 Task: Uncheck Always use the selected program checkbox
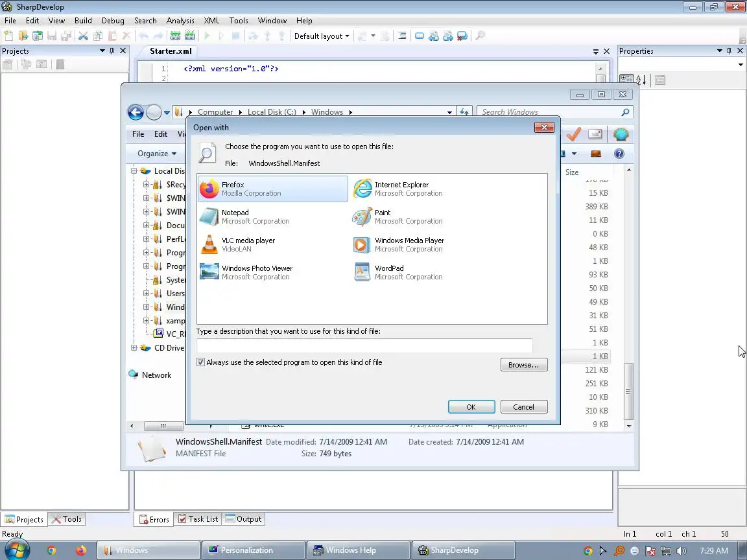click(x=200, y=362)
